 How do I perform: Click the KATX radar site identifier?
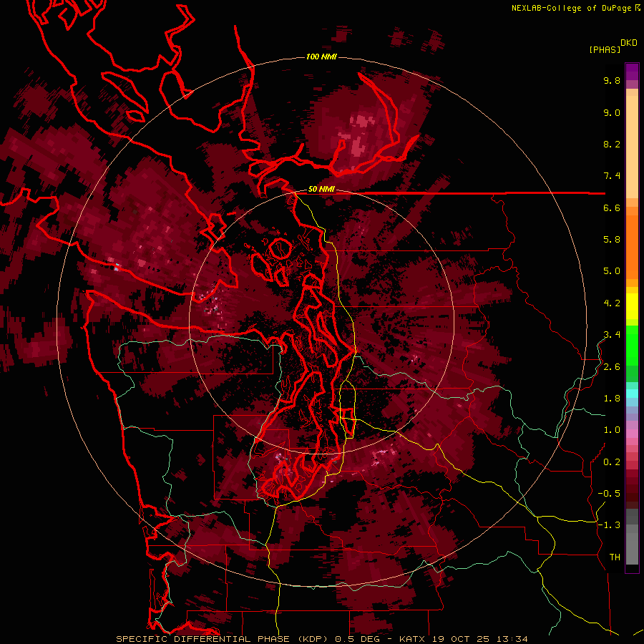click(413, 639)
